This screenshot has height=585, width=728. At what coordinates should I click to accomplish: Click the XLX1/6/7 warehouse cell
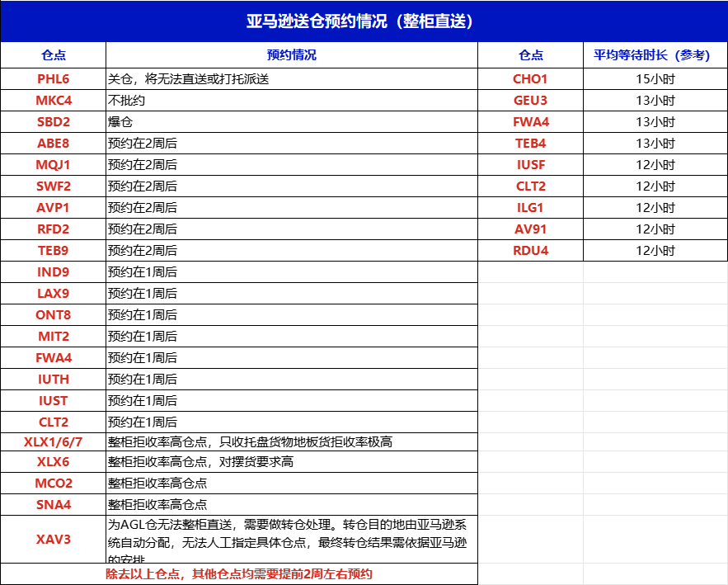(54, 441)
